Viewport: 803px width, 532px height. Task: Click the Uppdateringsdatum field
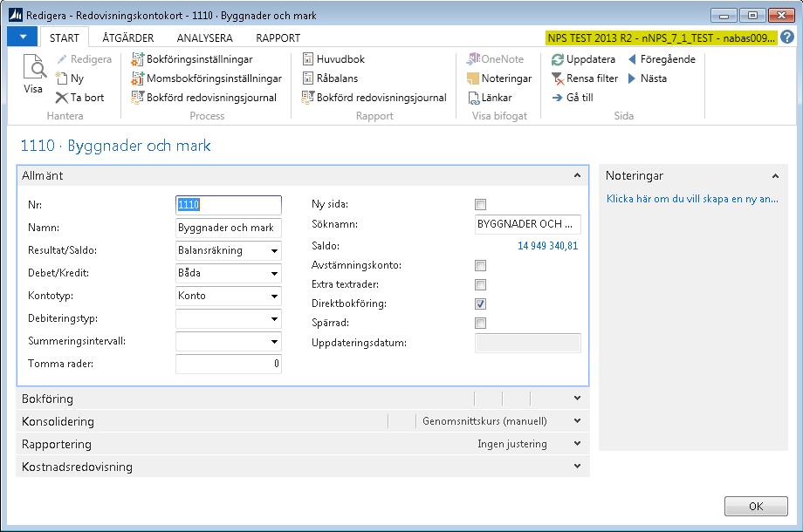(527, 343)
